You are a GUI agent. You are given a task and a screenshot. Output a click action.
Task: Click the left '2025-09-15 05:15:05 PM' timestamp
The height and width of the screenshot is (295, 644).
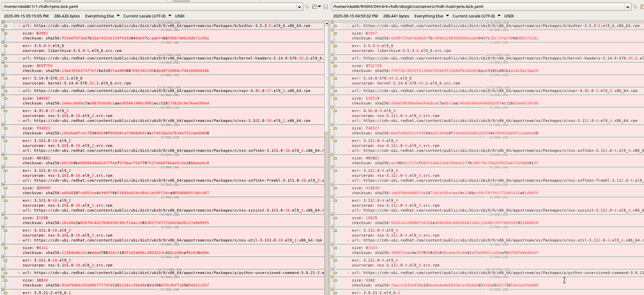(26, 16)
